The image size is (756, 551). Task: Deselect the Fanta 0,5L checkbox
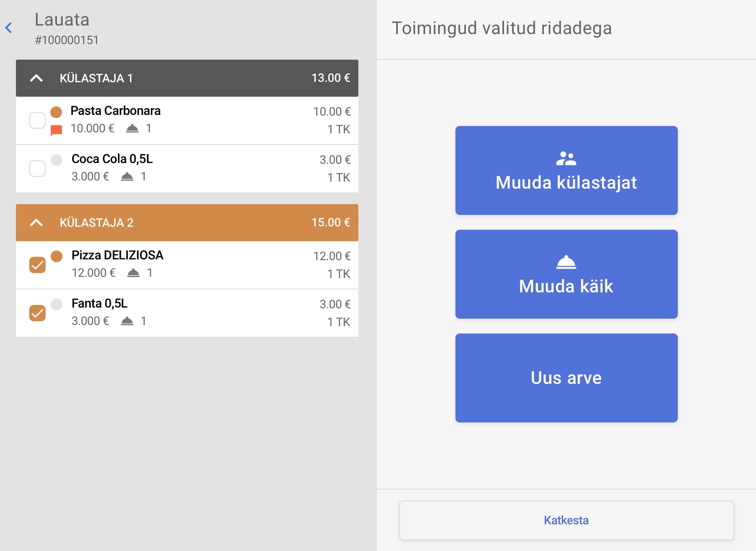pos(37,313)
